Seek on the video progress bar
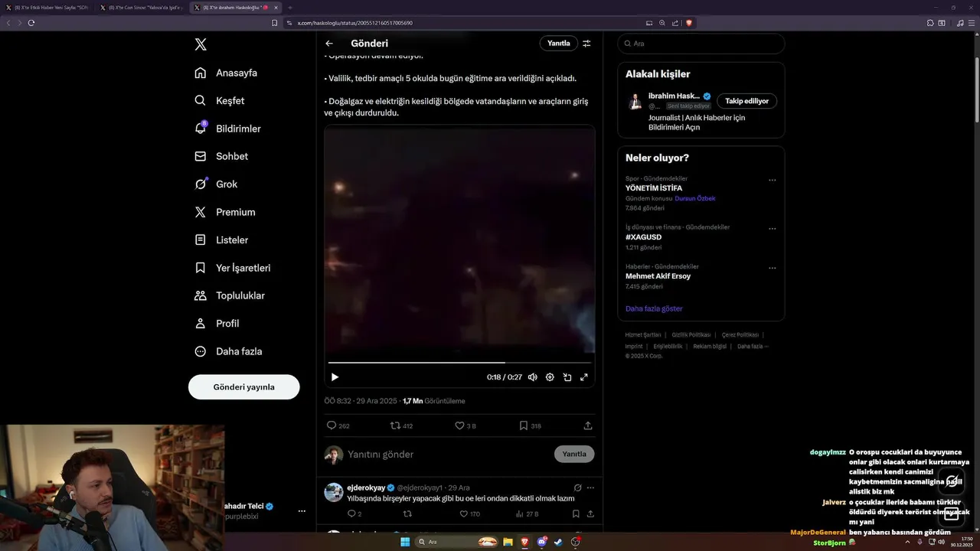Viewport: 980px width, 551px height. pos(459,363)
